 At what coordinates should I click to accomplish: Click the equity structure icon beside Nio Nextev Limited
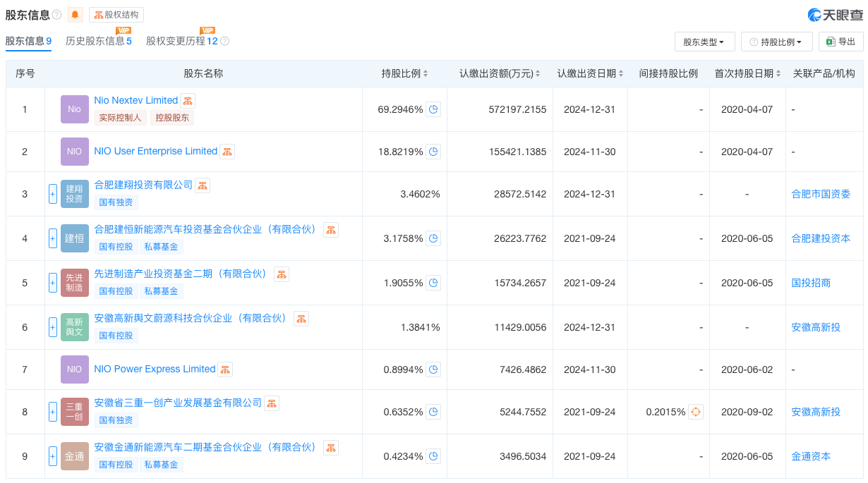187,100
